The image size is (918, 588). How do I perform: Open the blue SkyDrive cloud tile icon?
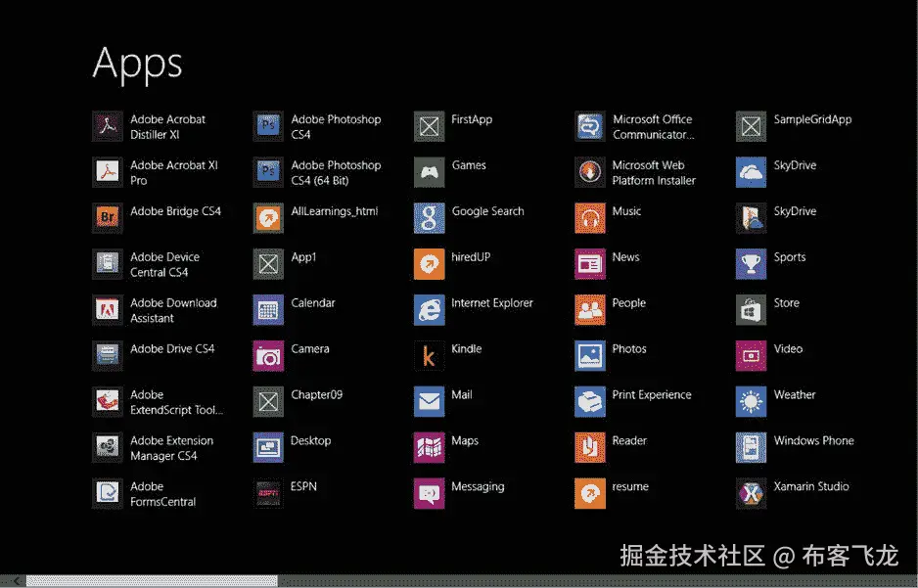752,172
